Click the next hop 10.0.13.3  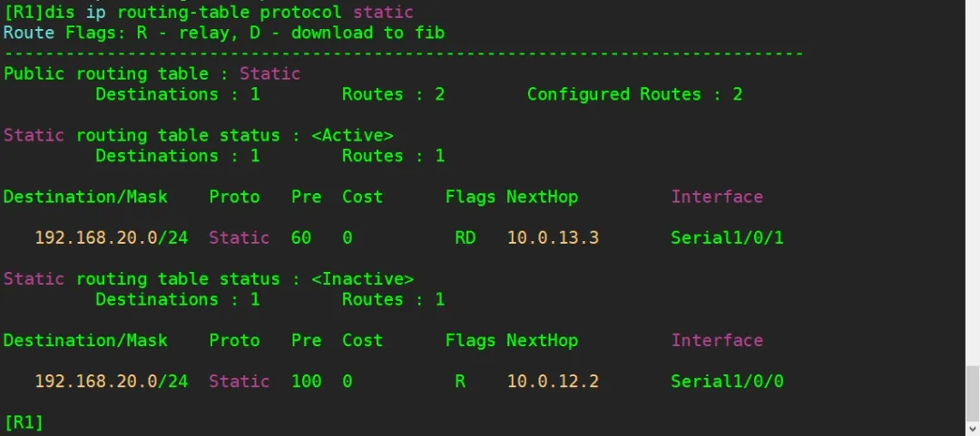click(x=552, y=237)
